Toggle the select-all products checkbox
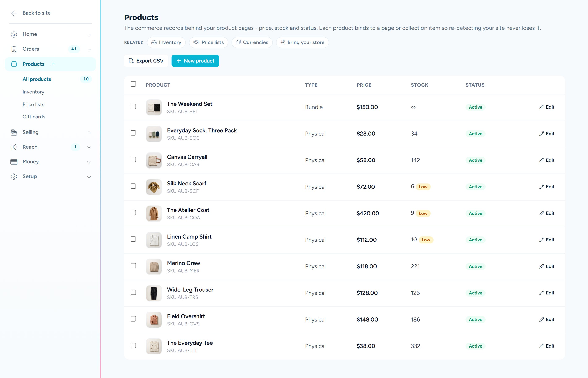The width and height of the screenshot is (588, 378). tap(133, 84)
